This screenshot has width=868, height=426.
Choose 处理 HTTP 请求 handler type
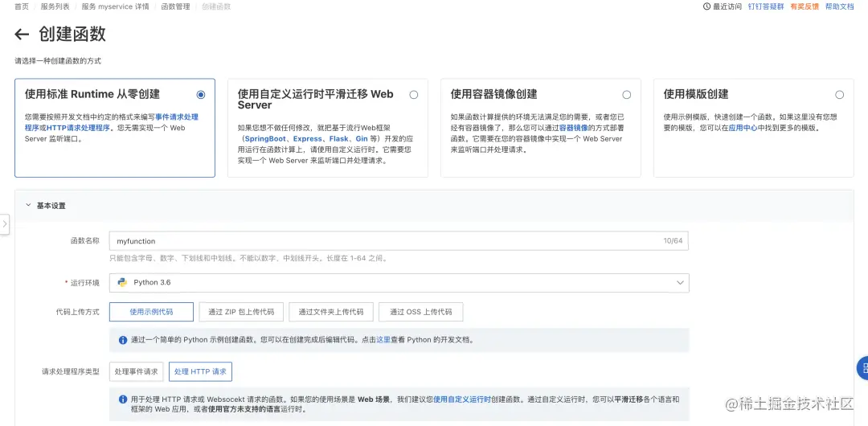coord(200,371)
